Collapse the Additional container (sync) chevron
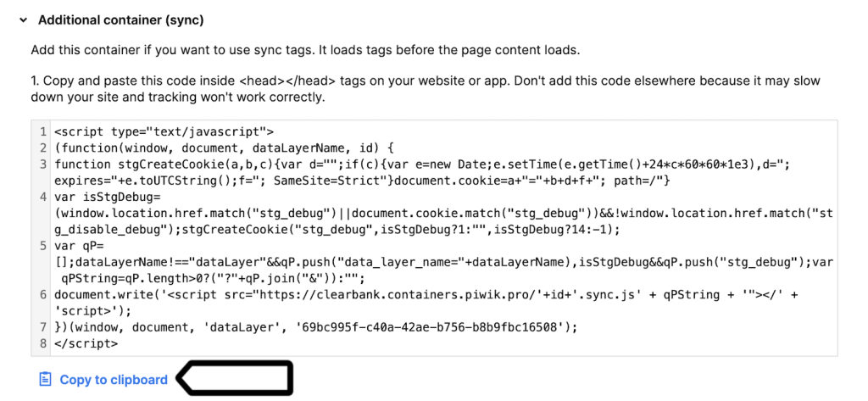868x401 pixels. (x=23, y=19)
